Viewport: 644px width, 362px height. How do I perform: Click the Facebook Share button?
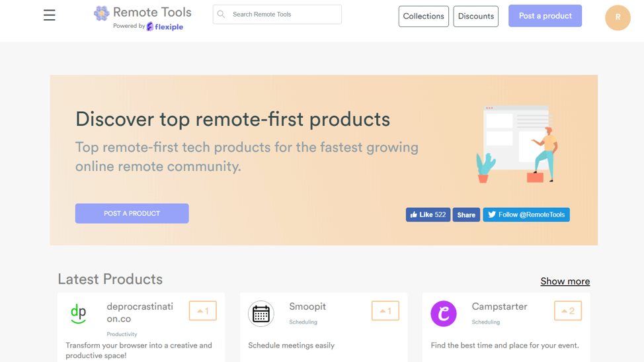[466, 214]
